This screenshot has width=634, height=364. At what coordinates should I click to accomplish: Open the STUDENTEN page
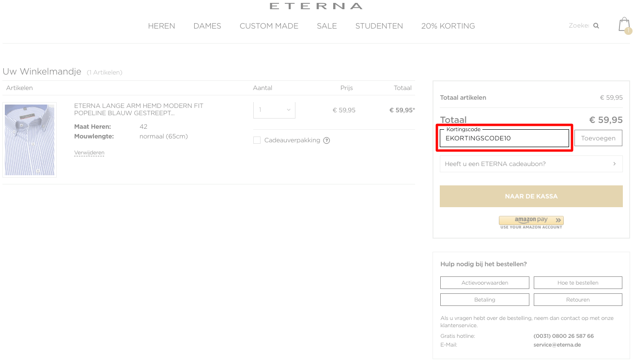379,26
